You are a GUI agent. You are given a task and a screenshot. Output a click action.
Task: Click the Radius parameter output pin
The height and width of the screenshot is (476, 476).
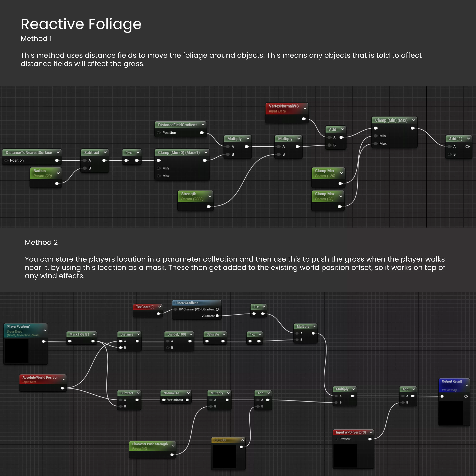pyautogui.click(x=57, y=184)
